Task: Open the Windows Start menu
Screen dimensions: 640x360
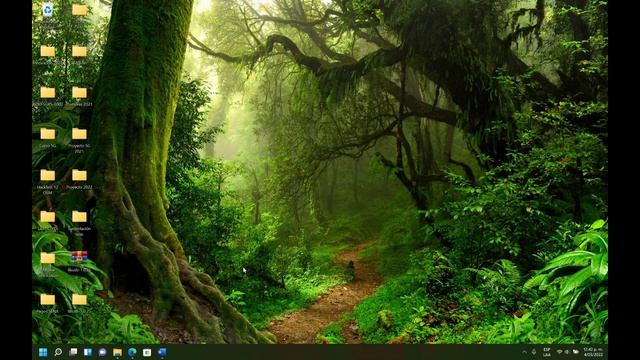Action: [x=43, y=352]
